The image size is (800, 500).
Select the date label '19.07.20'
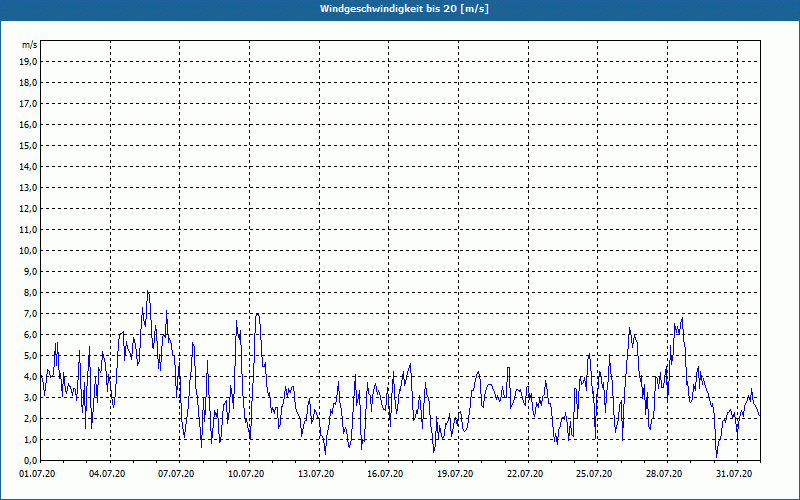pos(455,474)
